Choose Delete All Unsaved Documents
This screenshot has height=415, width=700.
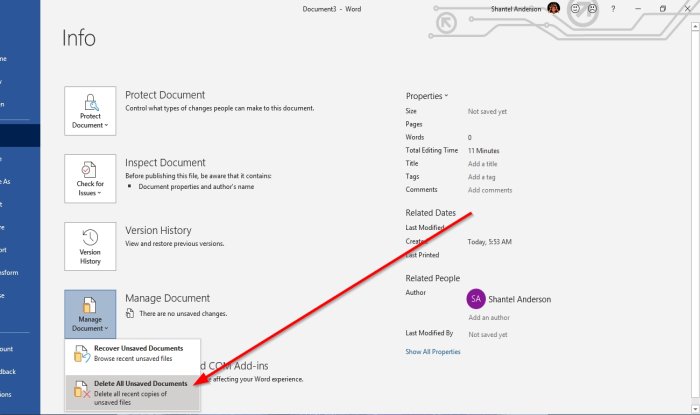click(x=133, y=393)
